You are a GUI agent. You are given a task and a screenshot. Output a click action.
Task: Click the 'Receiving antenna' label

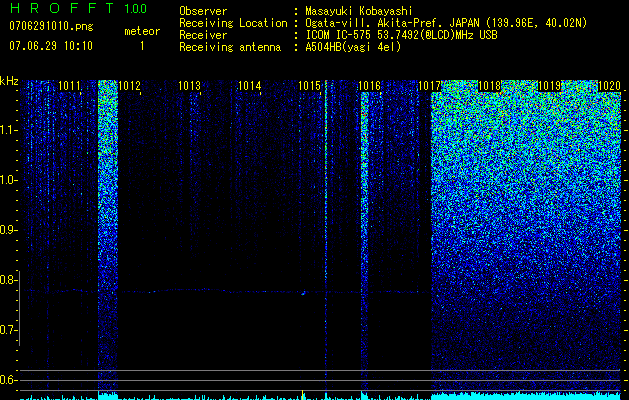230,47
